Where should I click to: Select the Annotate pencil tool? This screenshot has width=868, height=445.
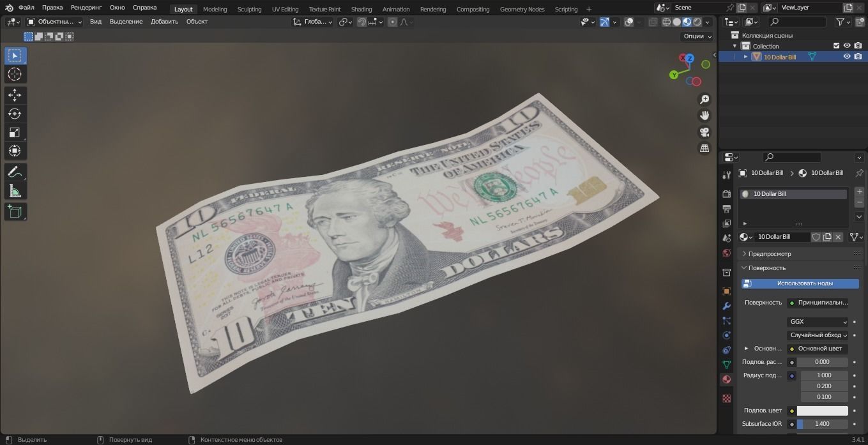click(15, 172)
